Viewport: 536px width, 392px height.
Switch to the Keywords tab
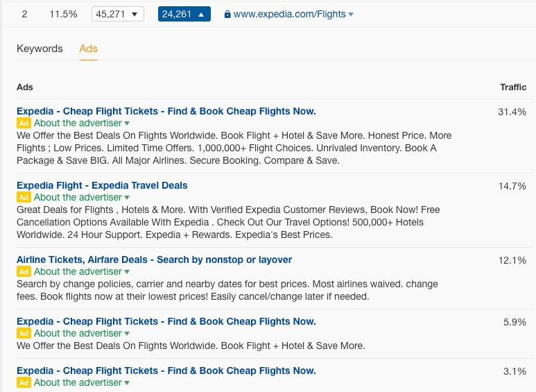40,49
